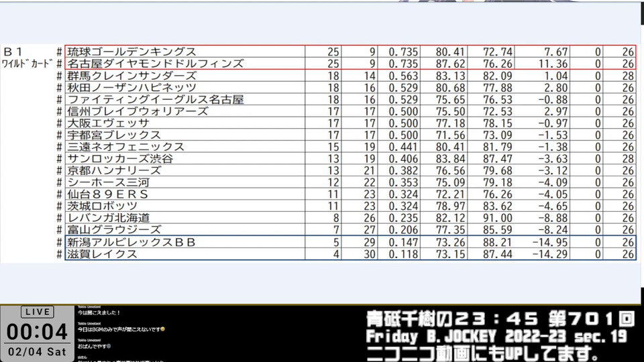
Task: Click win percentage 0.118 for 滋賀
Action: pos(403,255)
